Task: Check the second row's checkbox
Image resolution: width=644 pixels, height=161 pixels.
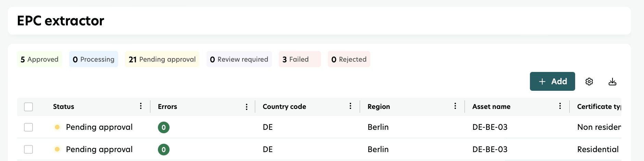Action: (x=28, y=149)
